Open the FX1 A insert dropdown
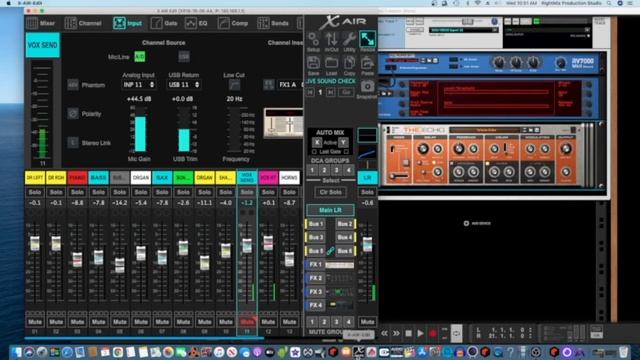This screenshot has height=360, width=640. click(x=290, y=85)
